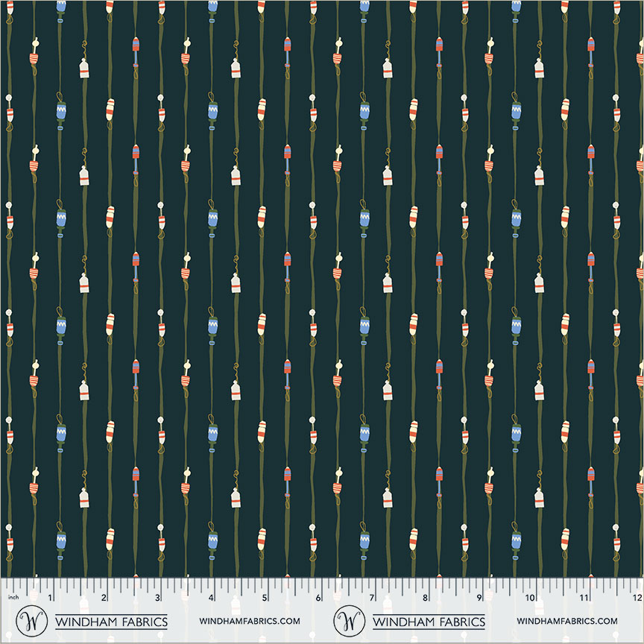Click the left circular W logo
This screenshot has height=644, width=644.
point(31,620)
